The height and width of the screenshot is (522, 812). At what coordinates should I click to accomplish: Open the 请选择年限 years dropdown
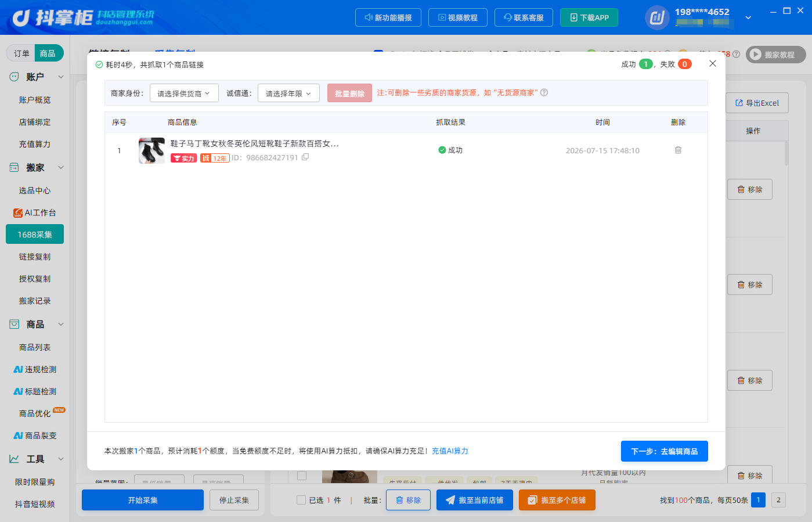pyautogui.click(x=288, y=93)
